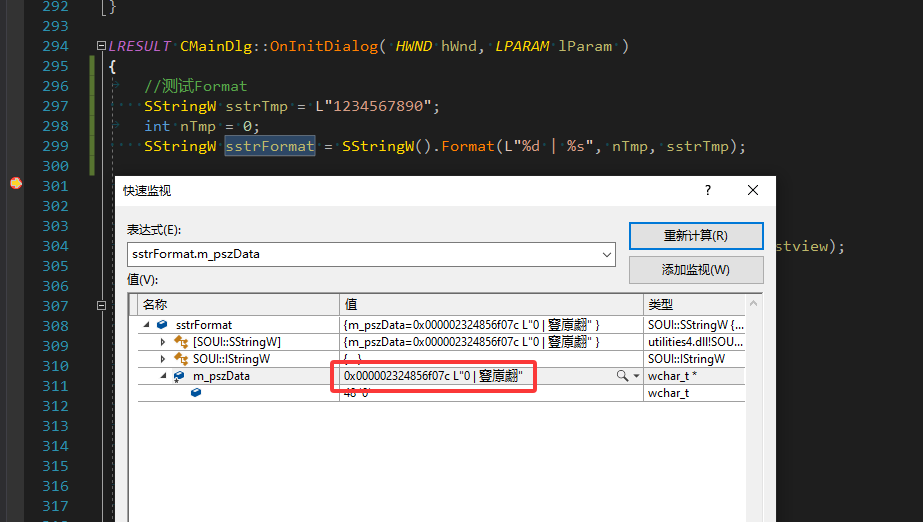The width and height of the screenshot is (923, 522).
Task: Click the highlighted sstrFormat variable in code line 299
Action: [270, 146]
